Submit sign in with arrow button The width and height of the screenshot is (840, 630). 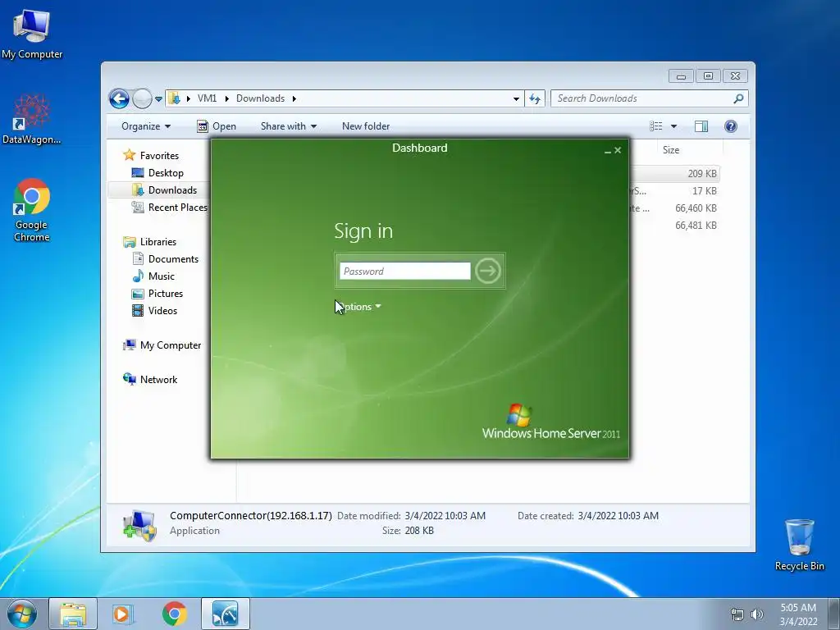(487, 271)
